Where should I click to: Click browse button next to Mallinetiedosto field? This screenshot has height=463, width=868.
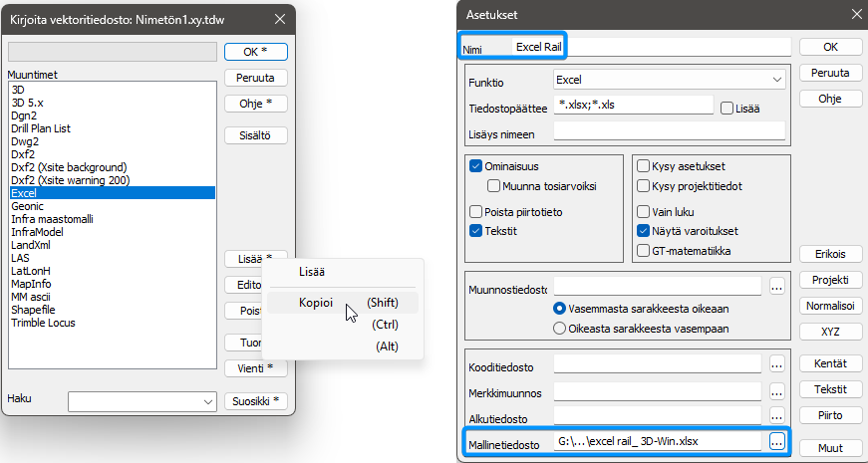(x=777, y=440)
